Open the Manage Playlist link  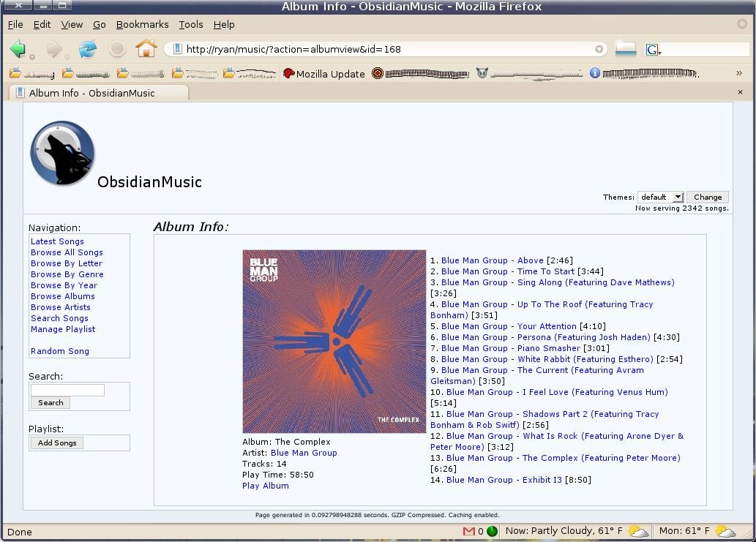63,330
